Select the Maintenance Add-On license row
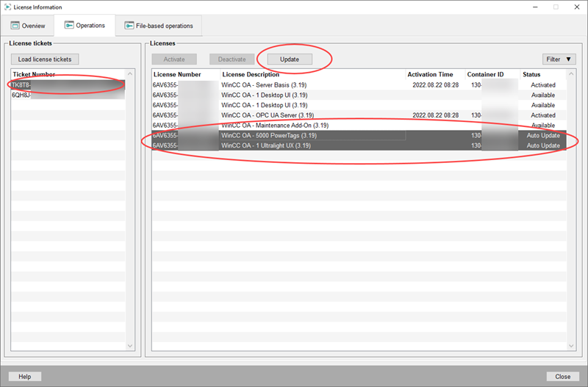The image size is (588, 387). [x=359, y=126]
